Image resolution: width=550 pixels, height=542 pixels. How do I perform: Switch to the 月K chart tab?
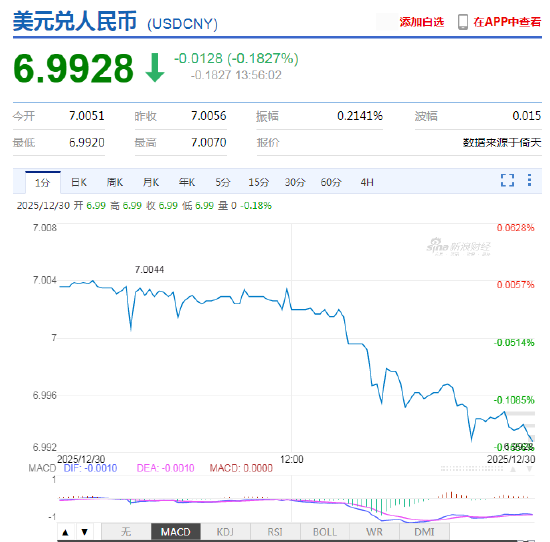[x=151, y=182]
